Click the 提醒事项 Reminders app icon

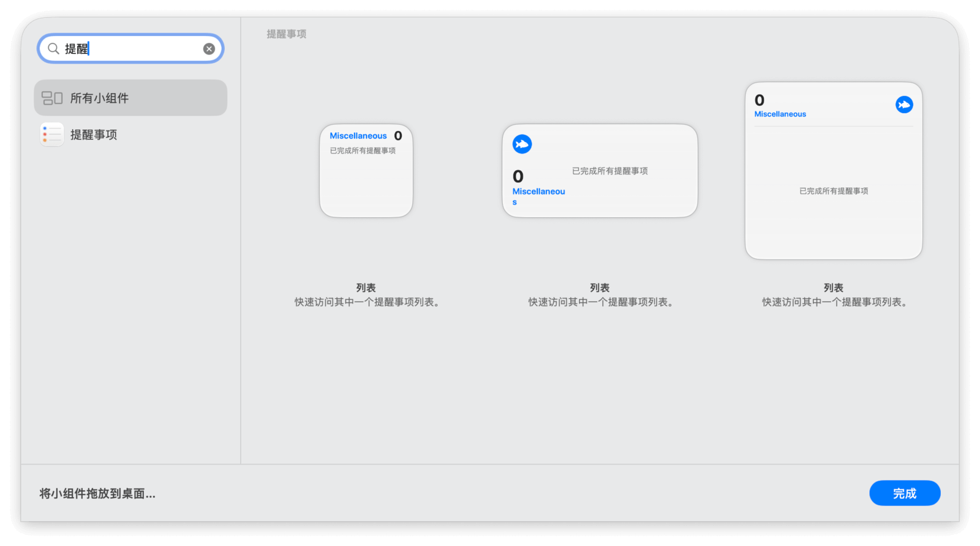pos(52,135)
